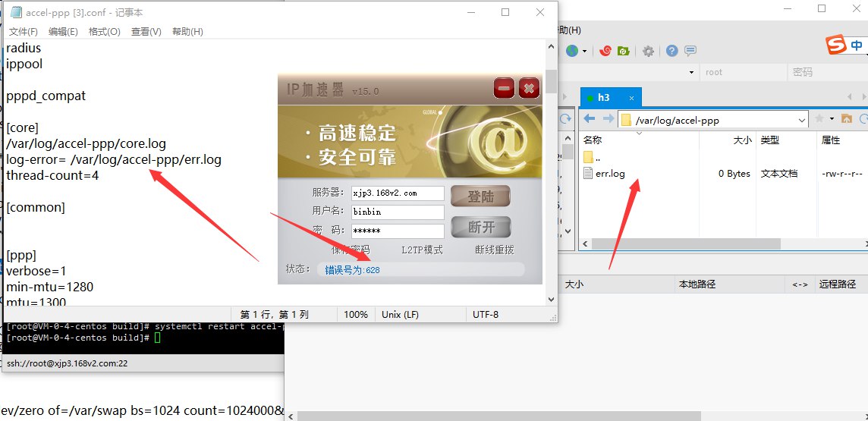Click the Sogou S input method icon
Screen dimensions: 868x421
click(x=836, y=45)
